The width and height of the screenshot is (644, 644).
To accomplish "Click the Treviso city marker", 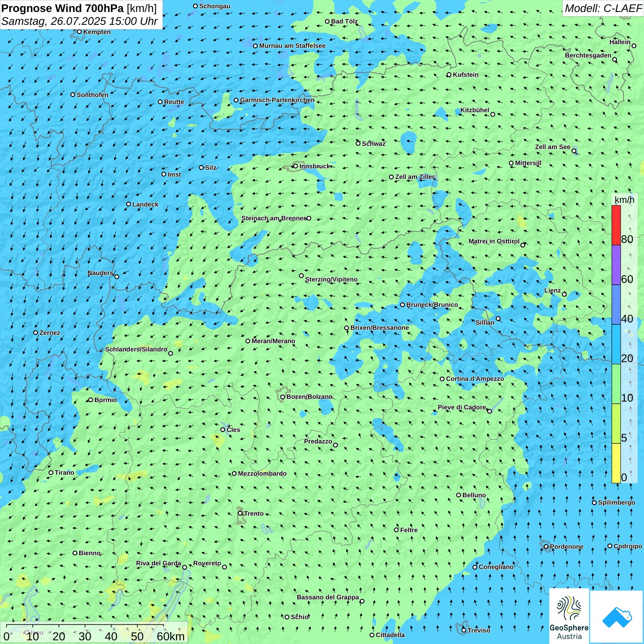I will pyautogui.click(x=464, y=630).
